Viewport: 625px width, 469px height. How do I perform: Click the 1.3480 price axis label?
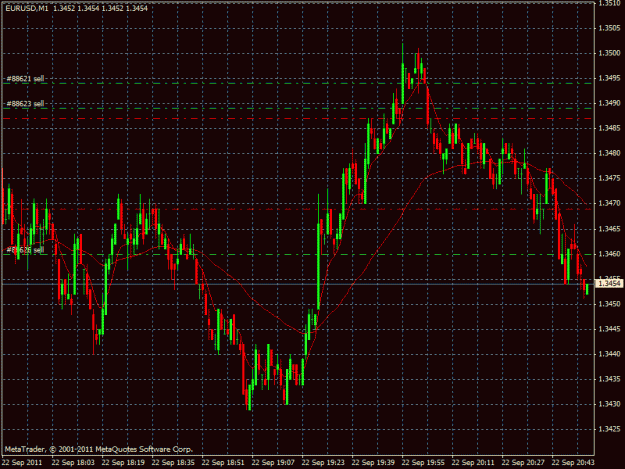[609, 153]
